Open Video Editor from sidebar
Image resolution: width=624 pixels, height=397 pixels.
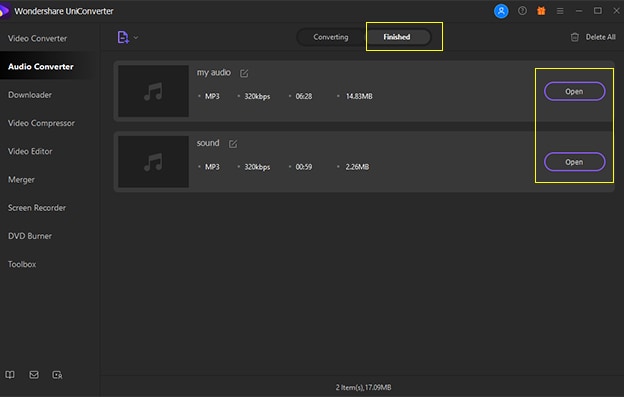[30, 151]
